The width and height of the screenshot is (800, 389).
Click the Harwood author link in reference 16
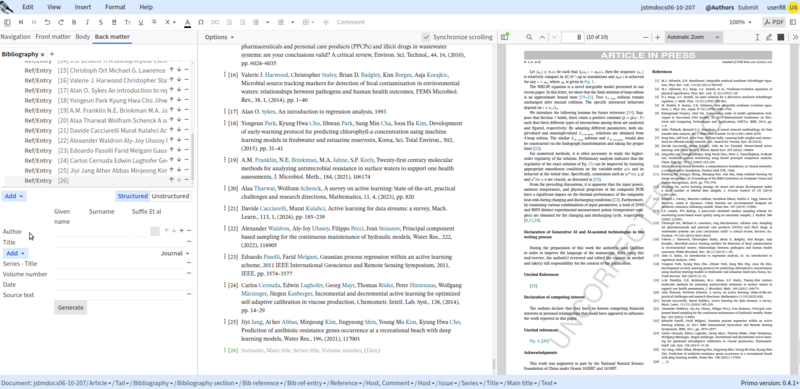tap(276, 75)
